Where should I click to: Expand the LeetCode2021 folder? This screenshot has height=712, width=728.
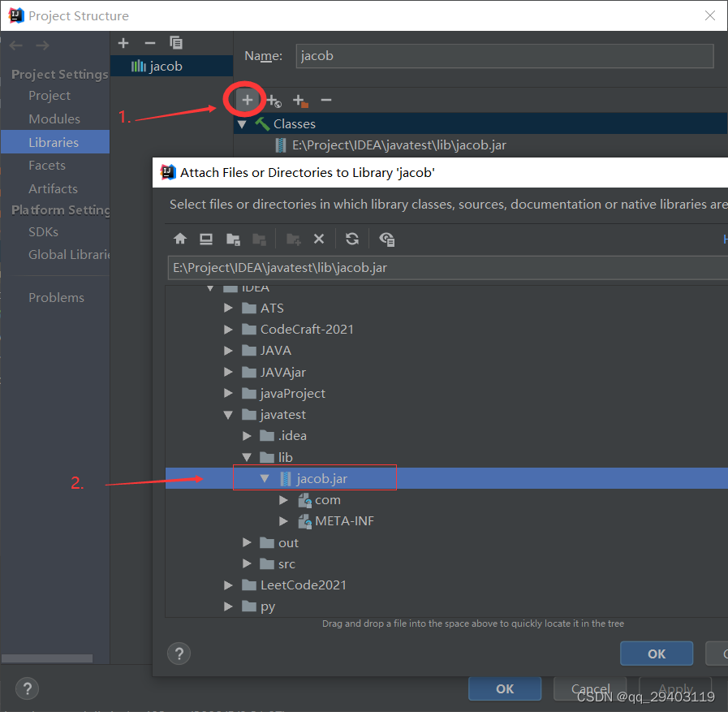tap(228, 585)
